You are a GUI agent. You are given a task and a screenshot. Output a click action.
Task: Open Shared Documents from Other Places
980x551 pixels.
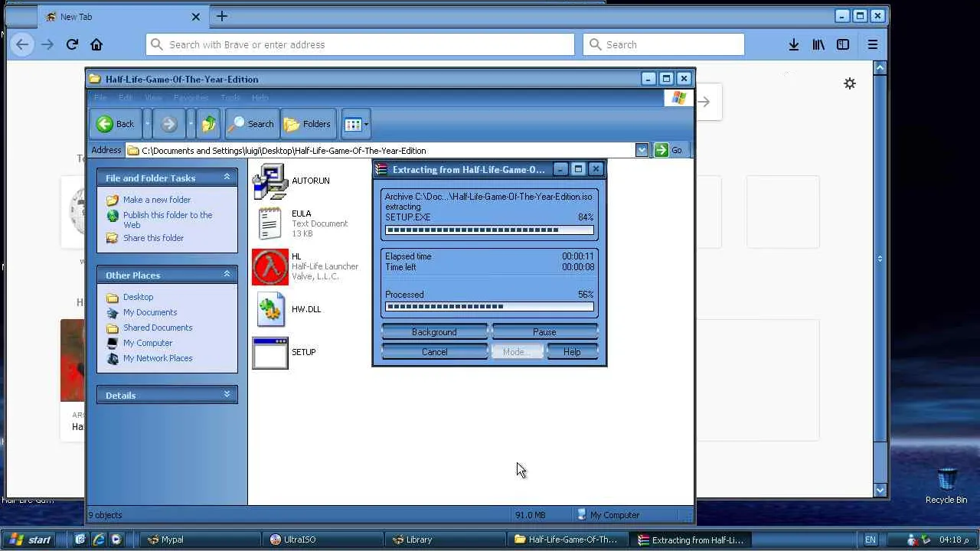[158, 328]
